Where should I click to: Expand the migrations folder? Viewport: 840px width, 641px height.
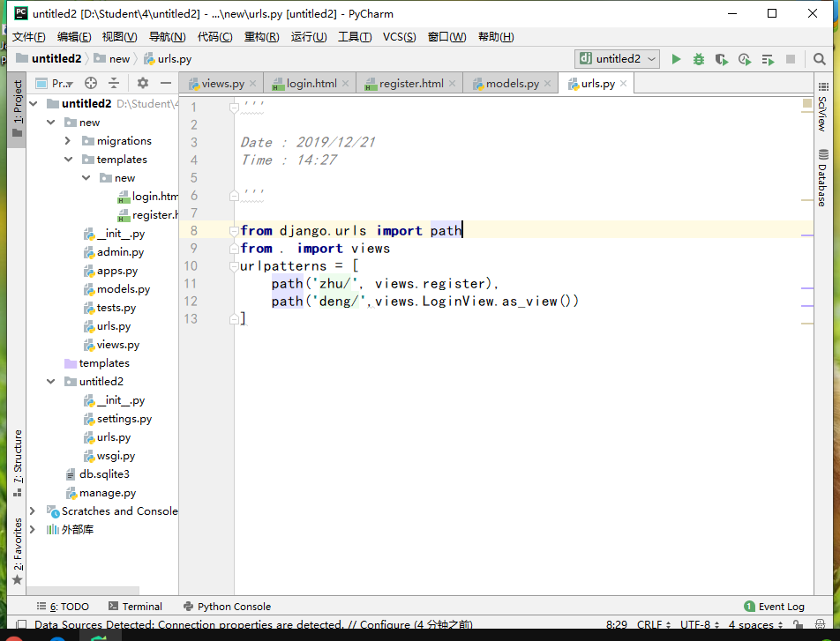(x=68, y=141)
